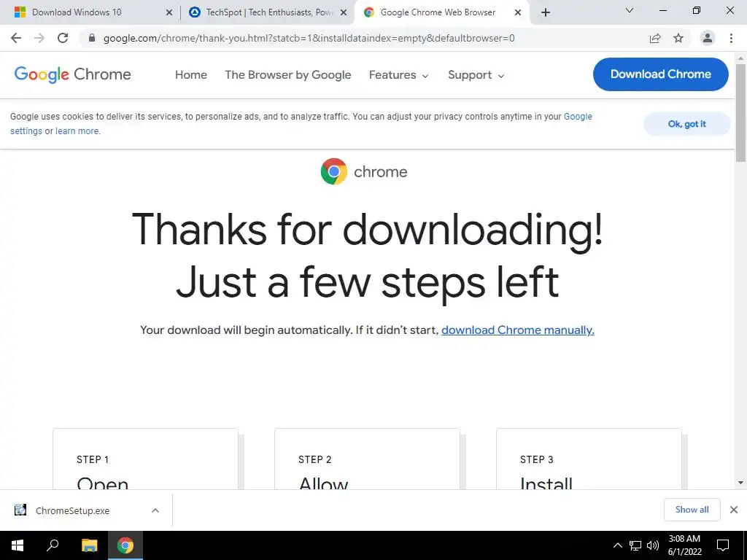Image resolution: width=747 pixels, height=560 pixels.
Task: Open the tab search chevron
Action: pos(630,10)
